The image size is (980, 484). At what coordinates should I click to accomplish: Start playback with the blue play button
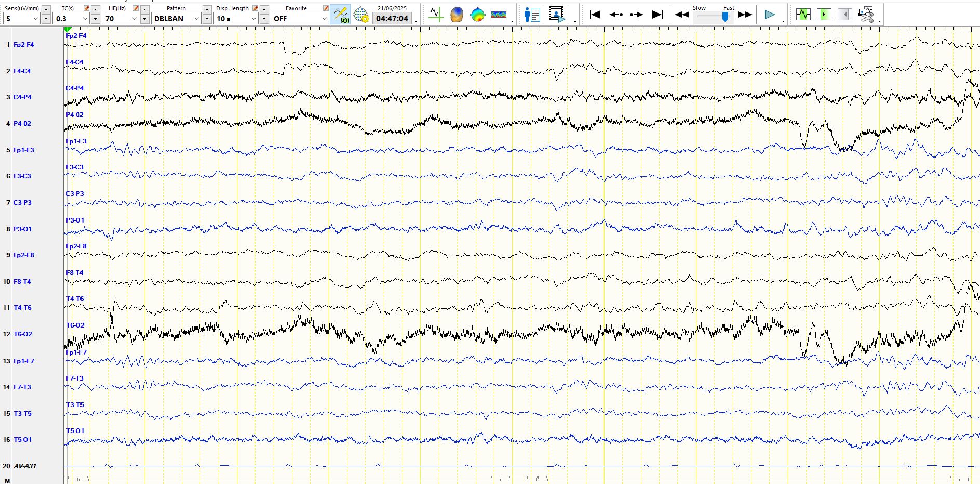(x=770, y=15)
